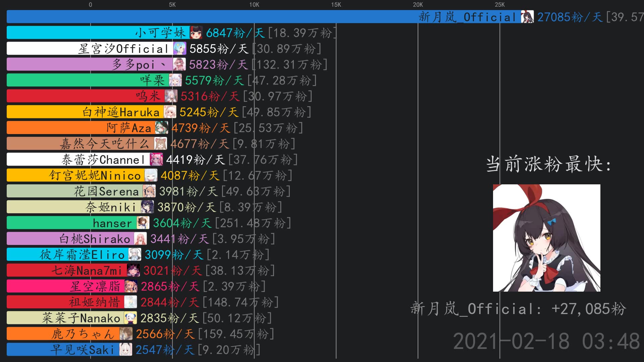The width and height of the screenshot is (644, 362).
Task: Click the 10K axis label
Action: (254, 5)
